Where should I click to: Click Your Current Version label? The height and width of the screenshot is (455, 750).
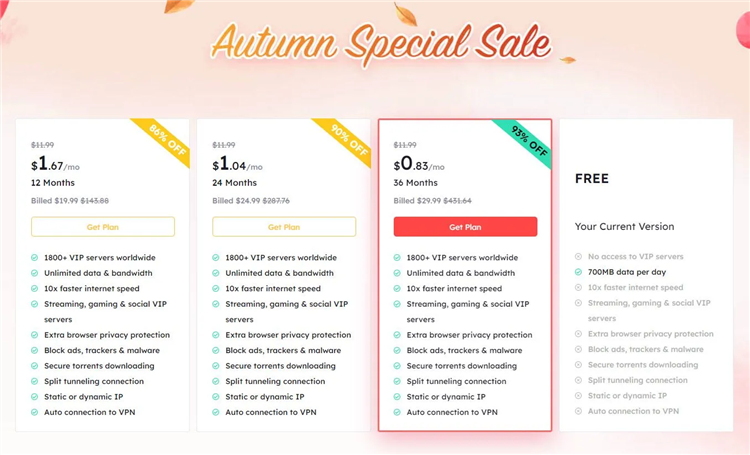coord(625,227)
